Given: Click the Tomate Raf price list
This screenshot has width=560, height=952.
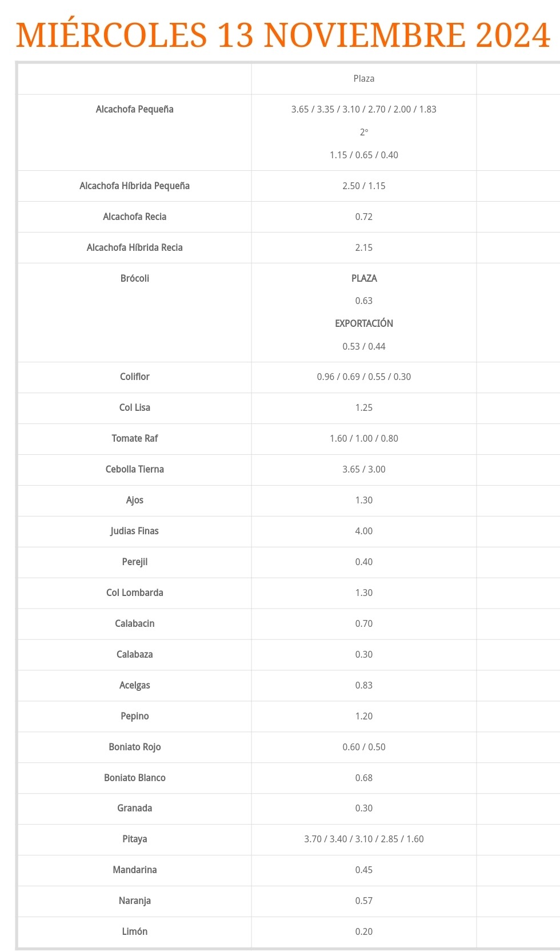Looking at the screenshot, I should (364, 438).
